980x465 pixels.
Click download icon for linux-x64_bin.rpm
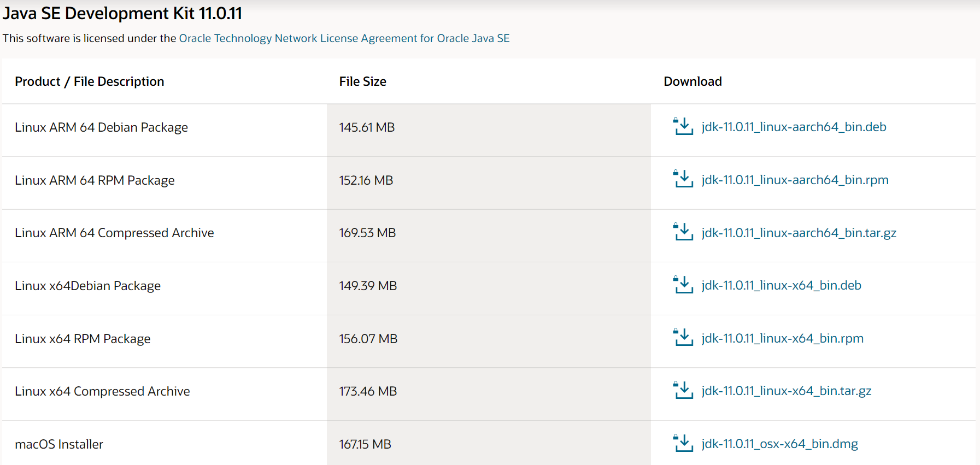(x=683, y=338)
